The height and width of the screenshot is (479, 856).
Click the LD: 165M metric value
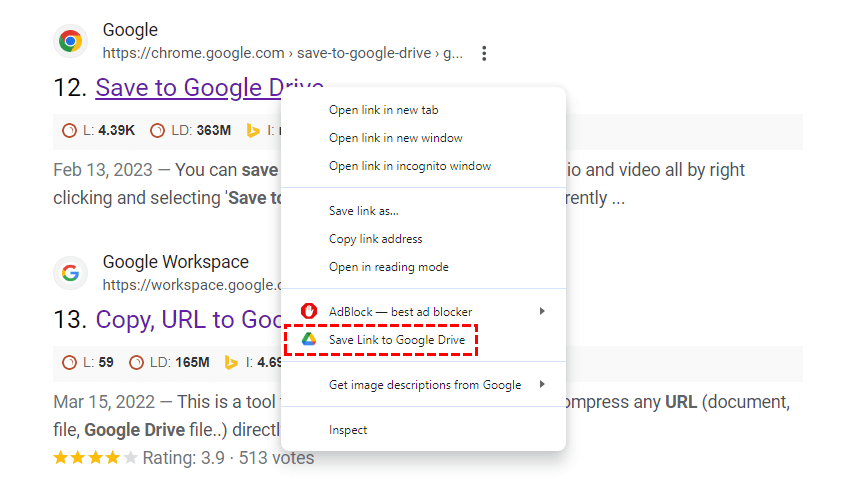[x=180, y=362]
